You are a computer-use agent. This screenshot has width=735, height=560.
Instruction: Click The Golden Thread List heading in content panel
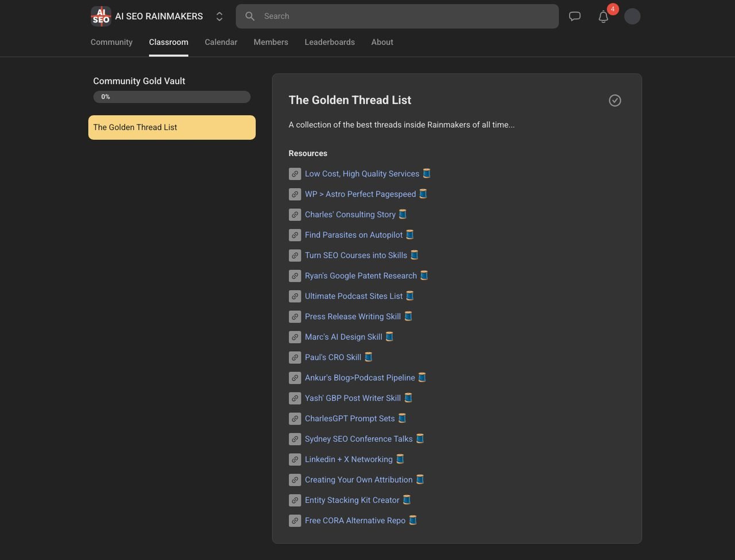point(350,100)
